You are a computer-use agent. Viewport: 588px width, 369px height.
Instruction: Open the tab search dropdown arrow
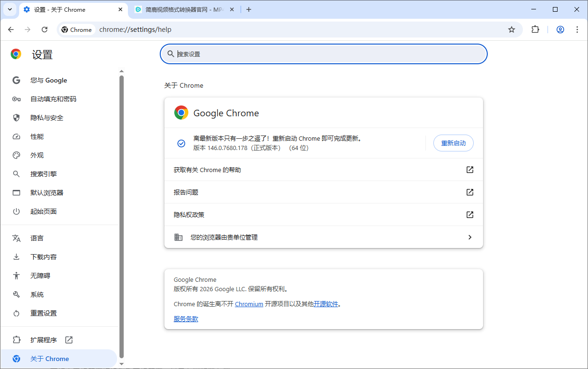(x=9, y=9)
